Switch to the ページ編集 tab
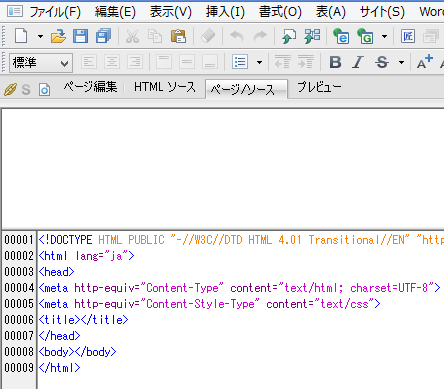Viewport: 444px width, 389px height. pyautogui.click(x=90, y=87)
